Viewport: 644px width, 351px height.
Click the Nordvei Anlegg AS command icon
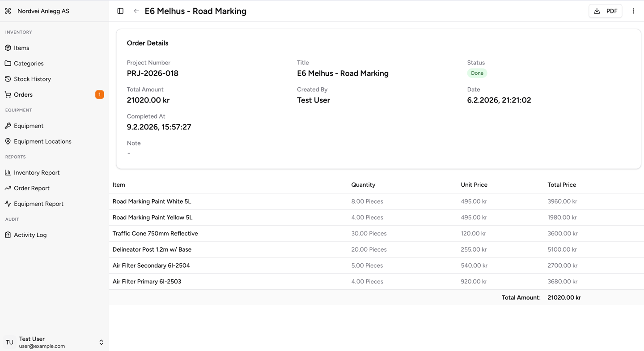point(8,11)
